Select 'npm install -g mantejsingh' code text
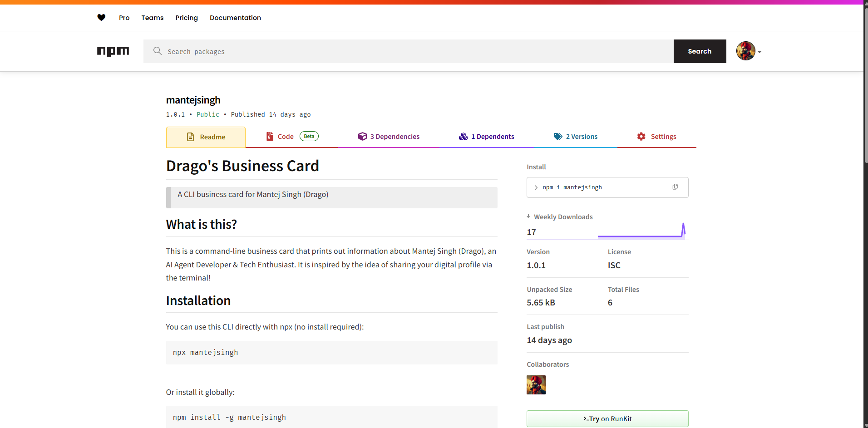This screenshot has width=868, height=428. pos(229,418)
